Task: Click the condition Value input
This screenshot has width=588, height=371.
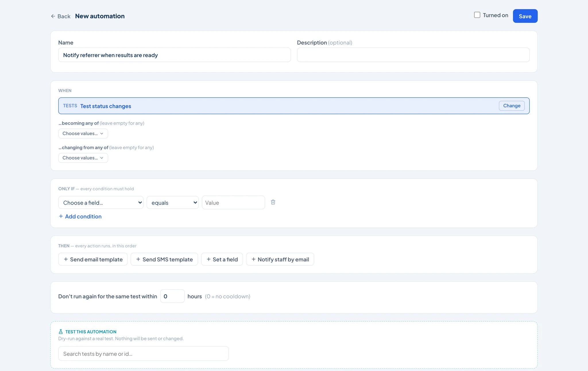Action: coord(233,203)
